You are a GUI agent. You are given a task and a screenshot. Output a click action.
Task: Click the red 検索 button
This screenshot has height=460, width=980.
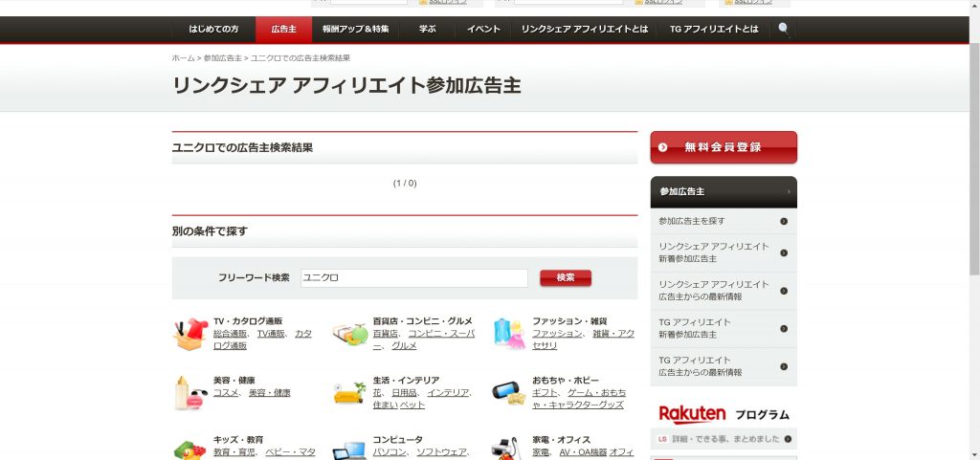[x=566, y=277]
